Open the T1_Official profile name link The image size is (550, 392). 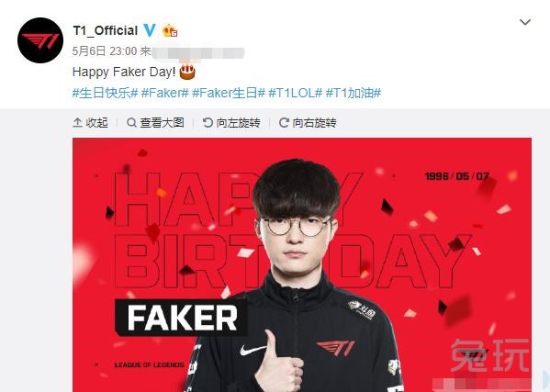tap(105, 30)
